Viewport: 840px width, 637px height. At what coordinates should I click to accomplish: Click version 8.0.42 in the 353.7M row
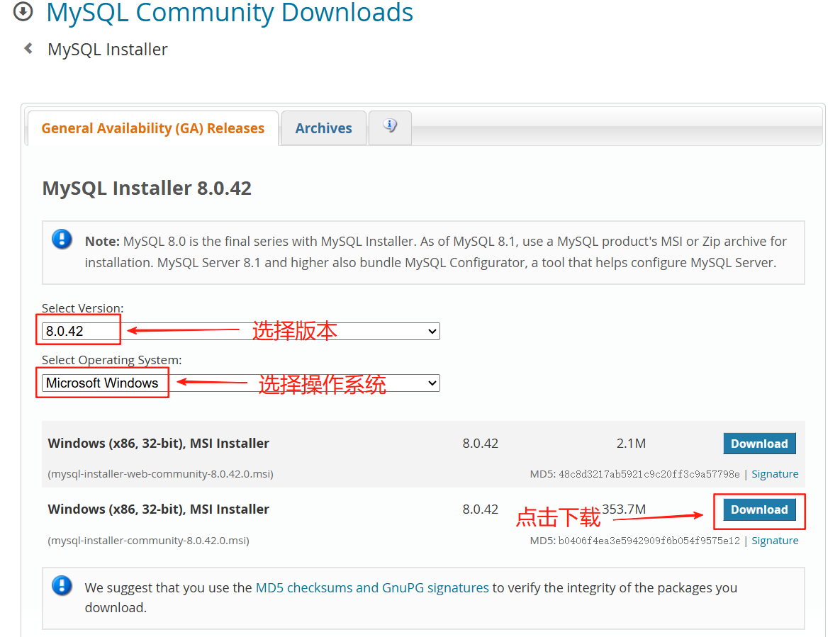(x=481, y=509)
